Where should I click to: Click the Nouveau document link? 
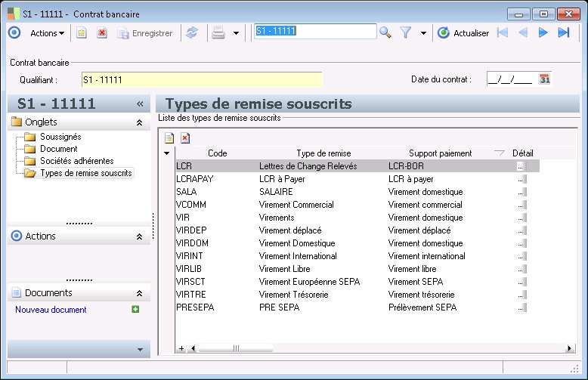point(51,310)
